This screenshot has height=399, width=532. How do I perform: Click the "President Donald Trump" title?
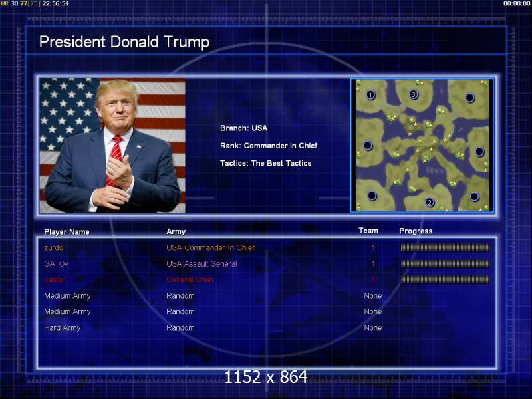point(124,42)
